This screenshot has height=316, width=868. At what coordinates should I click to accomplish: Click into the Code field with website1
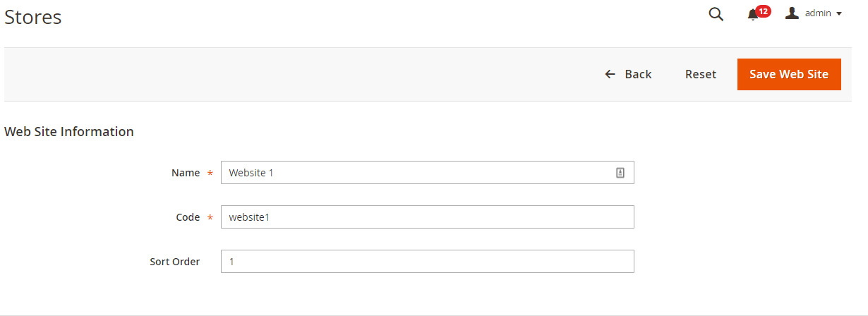click(427, 217)
